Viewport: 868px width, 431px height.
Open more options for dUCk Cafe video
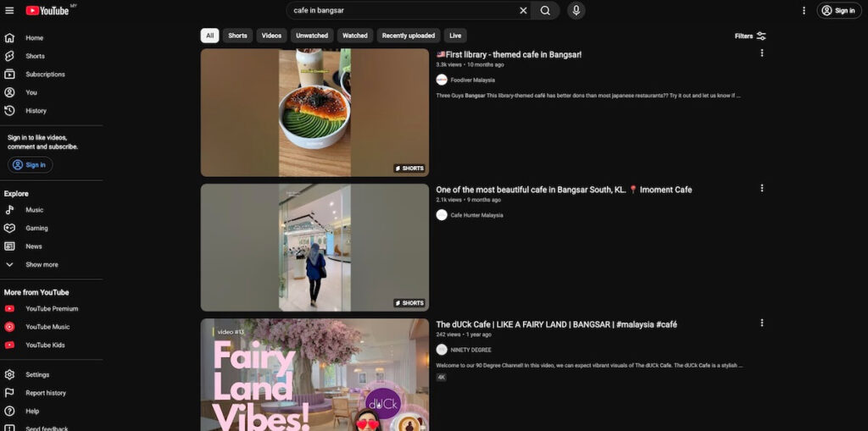tap(762, 323)
